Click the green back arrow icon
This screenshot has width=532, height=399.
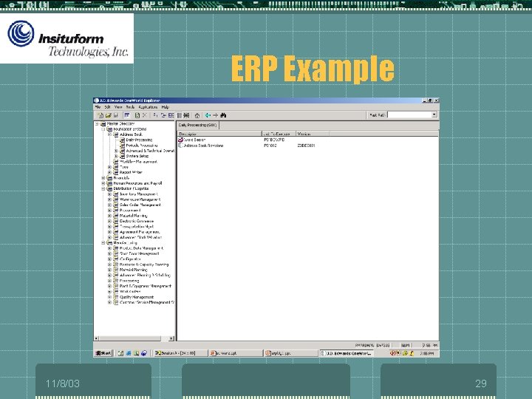[x=208, y=115]
